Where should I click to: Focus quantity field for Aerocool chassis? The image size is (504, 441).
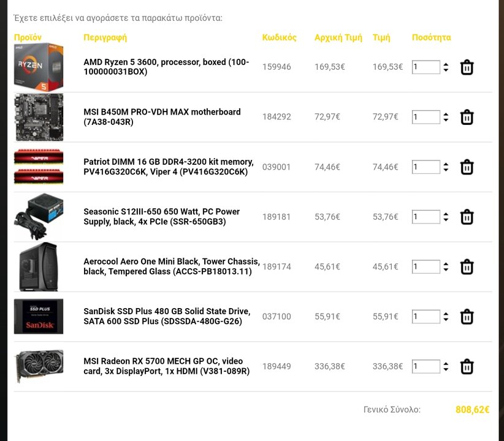[426, 266]
